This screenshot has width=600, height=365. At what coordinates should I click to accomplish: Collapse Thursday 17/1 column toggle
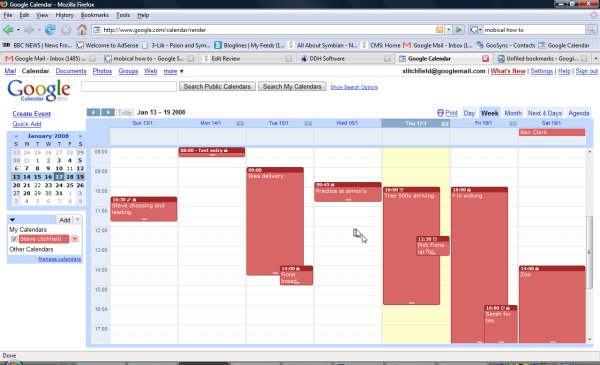click(x=445, y=124)
